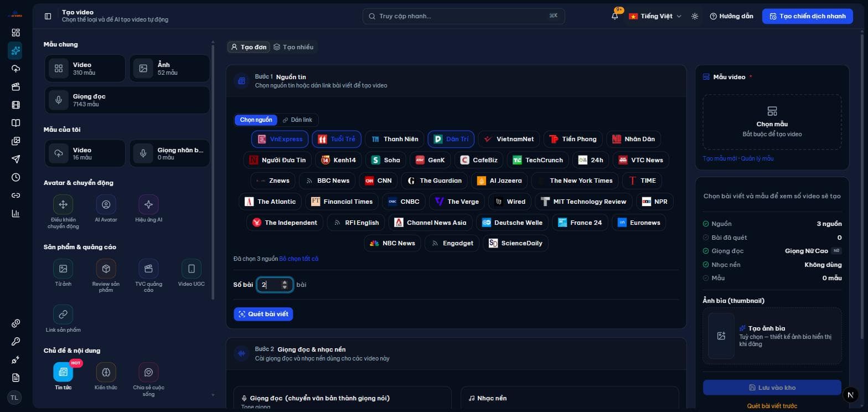Open the clapperboard icon in sidebar
868x412 pixels.
coord(15,87)
